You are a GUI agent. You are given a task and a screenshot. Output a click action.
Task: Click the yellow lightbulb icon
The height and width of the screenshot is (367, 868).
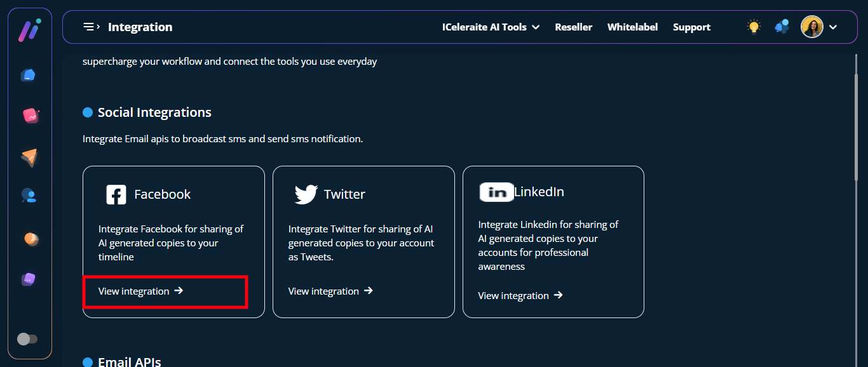coord(754,27)
